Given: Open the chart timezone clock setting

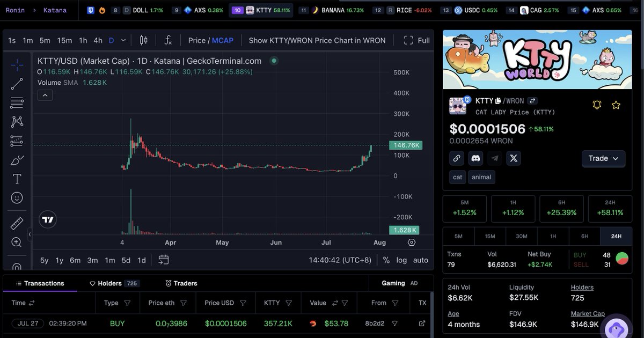Looking at the screenshot, I should [x=340, y=260].
